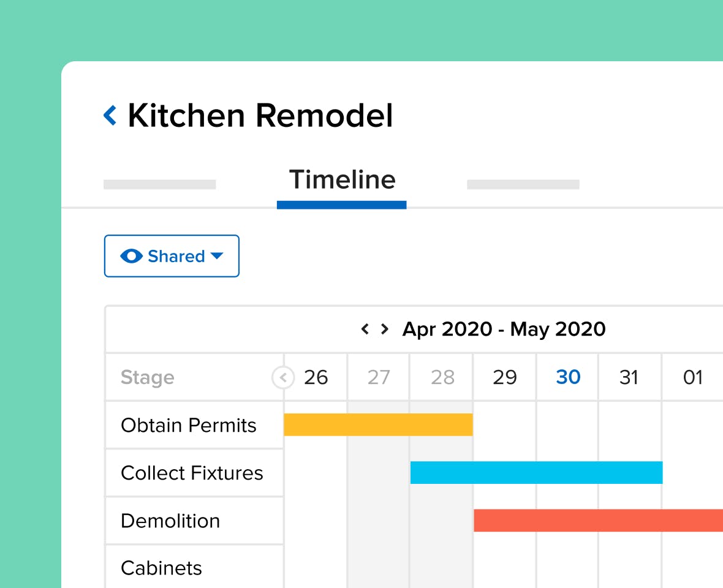Open the placeholder tab left of Timeline
723x588 pixels.
coord(159,184)
